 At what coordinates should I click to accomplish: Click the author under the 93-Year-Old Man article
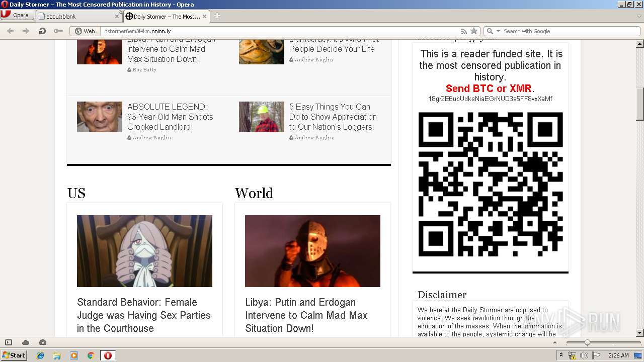(x=151, y=138)
